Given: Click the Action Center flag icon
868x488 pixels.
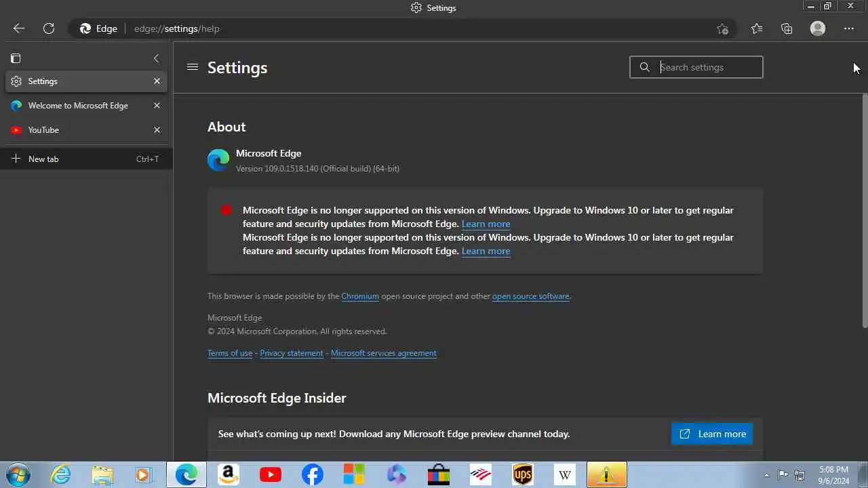Looking at the screenshot, I should (x=783, y=475).
